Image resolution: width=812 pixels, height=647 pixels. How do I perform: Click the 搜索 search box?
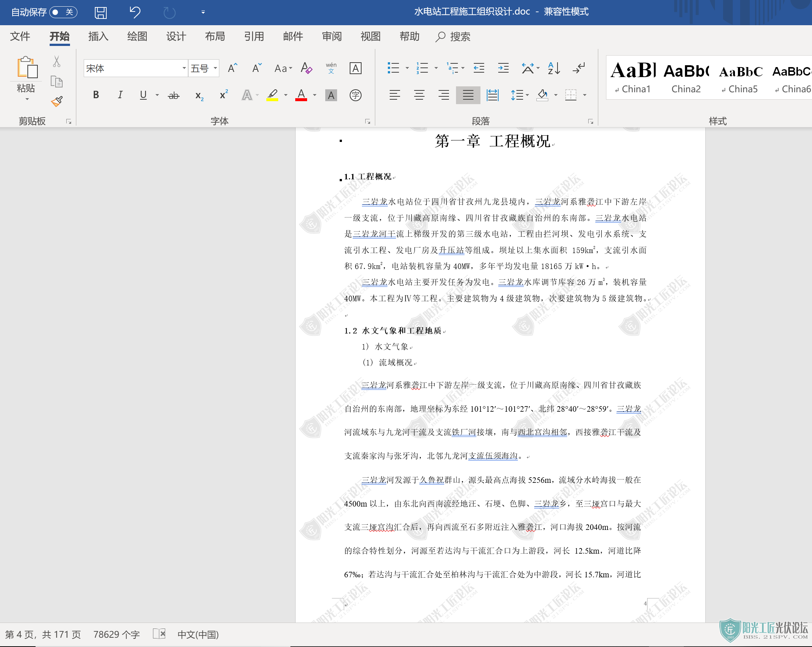tap(453, 37)
